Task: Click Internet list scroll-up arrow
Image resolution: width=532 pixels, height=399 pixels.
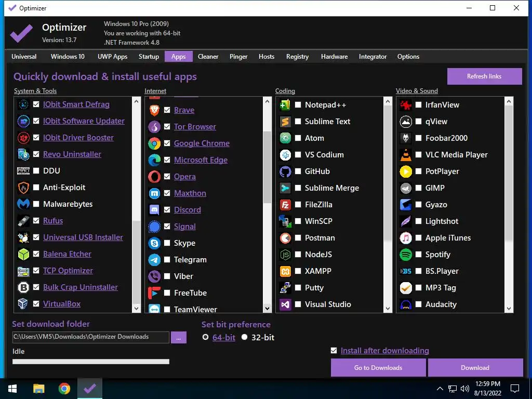Action: click(268, 101)
